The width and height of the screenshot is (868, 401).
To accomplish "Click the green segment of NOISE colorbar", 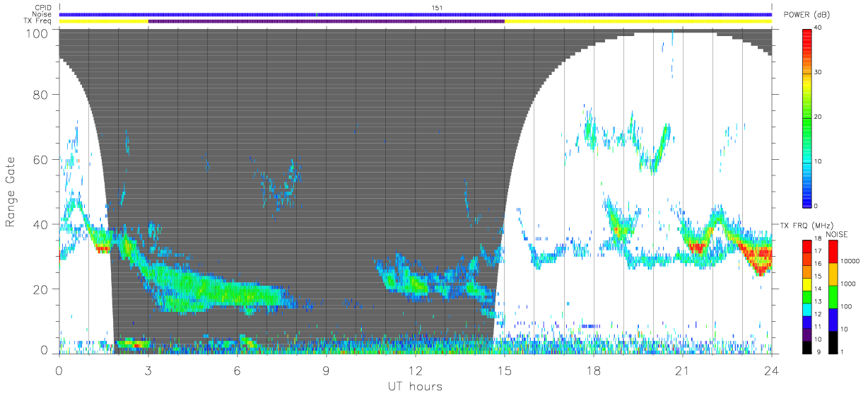I will coord(833,296).
